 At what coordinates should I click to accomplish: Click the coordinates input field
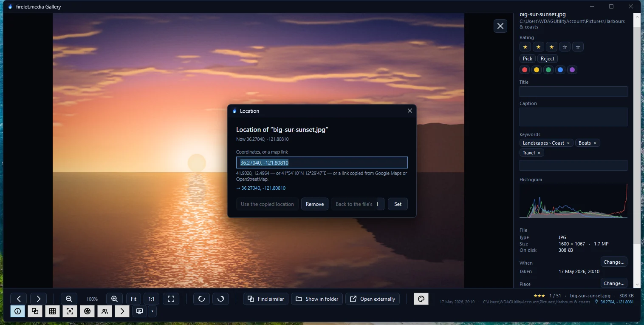tap(322, 162)
